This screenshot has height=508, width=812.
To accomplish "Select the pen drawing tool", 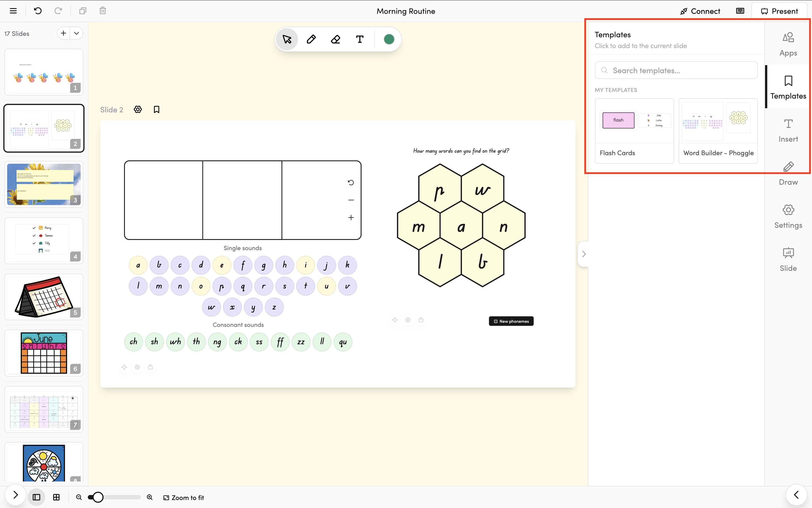I will (311, 39).
